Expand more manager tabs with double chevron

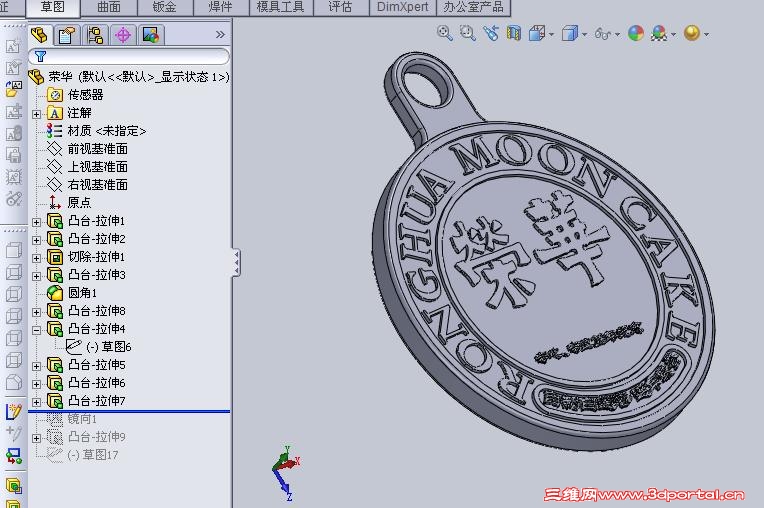coord(220,35)
